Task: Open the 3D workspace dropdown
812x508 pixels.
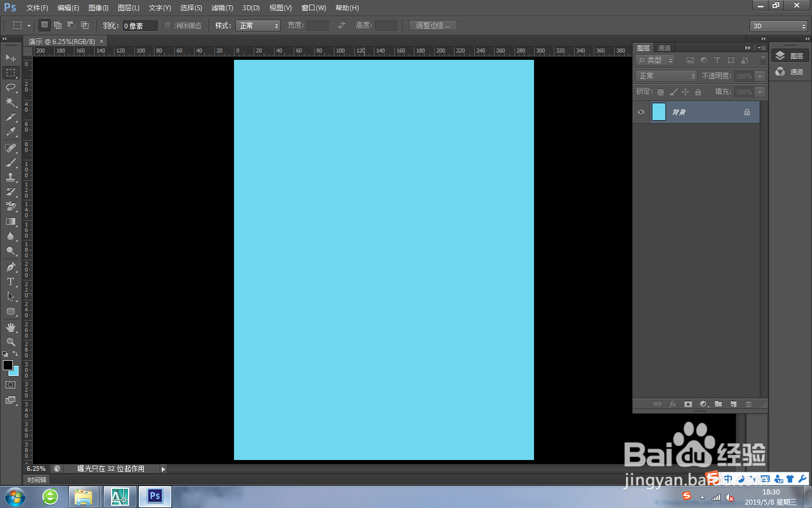Action: point(779,26)
